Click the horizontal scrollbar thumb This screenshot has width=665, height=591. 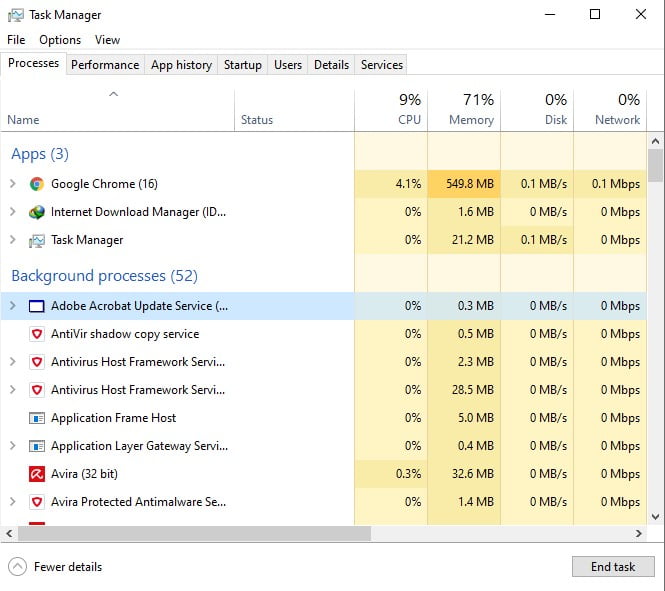tap(194, 533)
